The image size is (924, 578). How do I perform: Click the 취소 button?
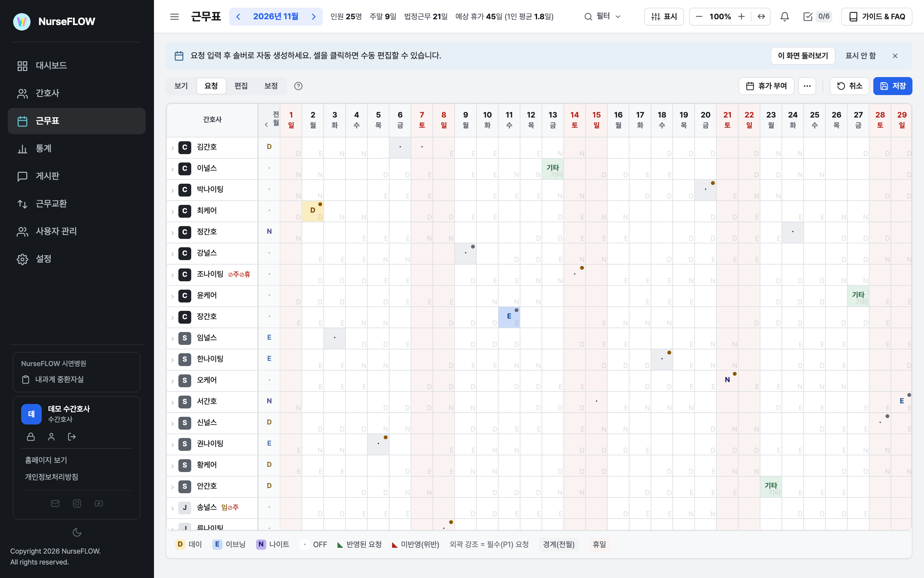849,86
